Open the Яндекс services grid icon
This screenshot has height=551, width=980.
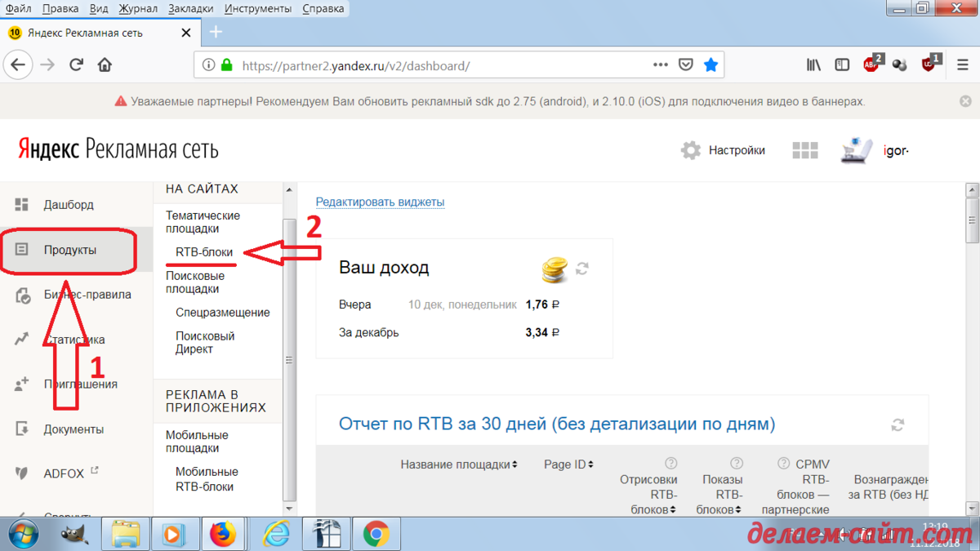coord(805,150)
